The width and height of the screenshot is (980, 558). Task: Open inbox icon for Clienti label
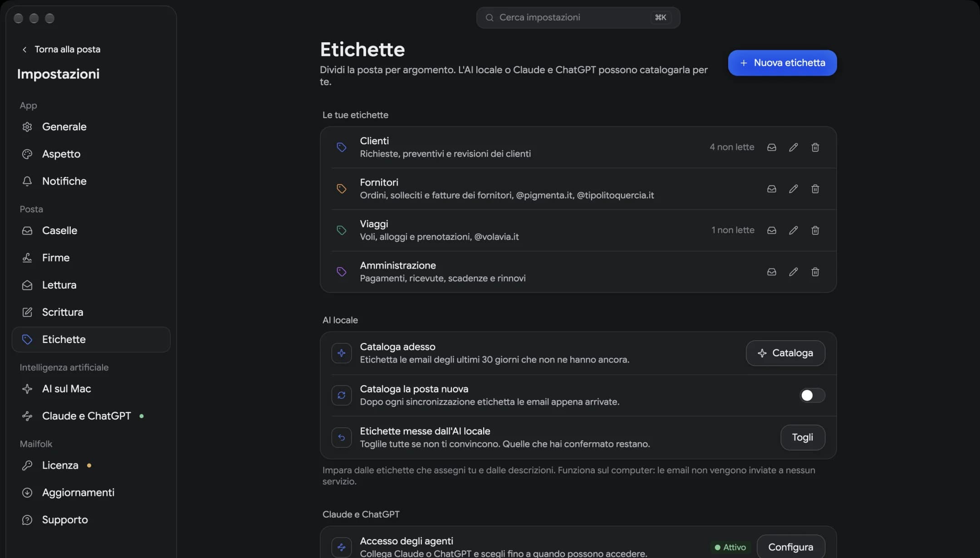771,147
